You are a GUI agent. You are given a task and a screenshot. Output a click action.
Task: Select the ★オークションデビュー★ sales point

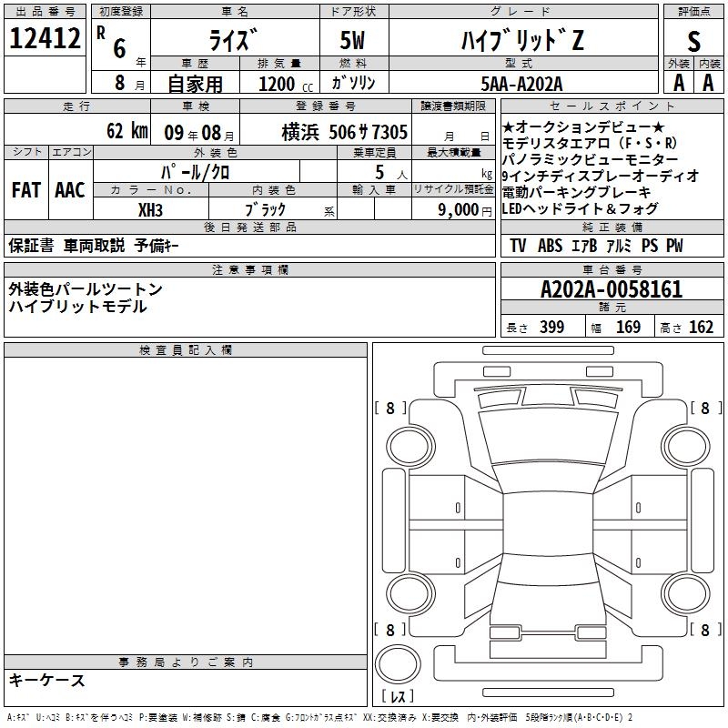[583, 126]
